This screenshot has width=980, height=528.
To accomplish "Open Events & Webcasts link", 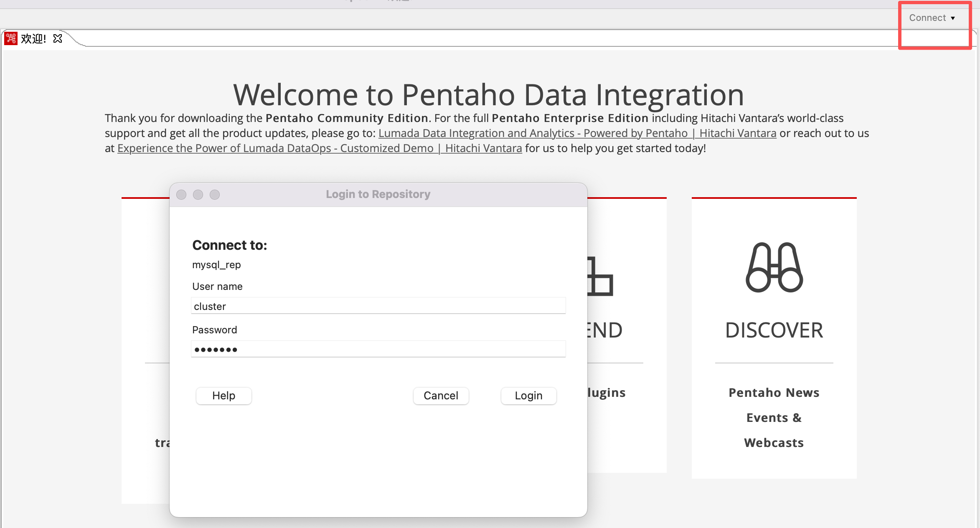I will pyautogui.click(x=774, y=430).
